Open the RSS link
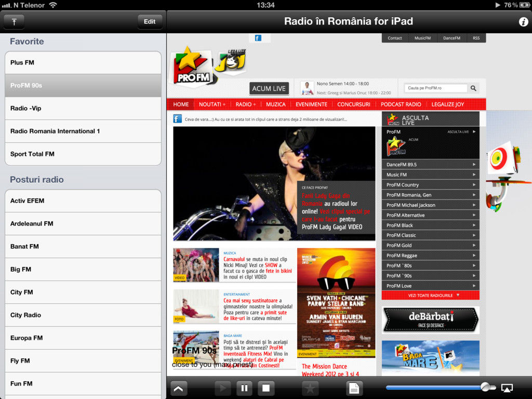This screenshot has width=532, height=399. 476,38
